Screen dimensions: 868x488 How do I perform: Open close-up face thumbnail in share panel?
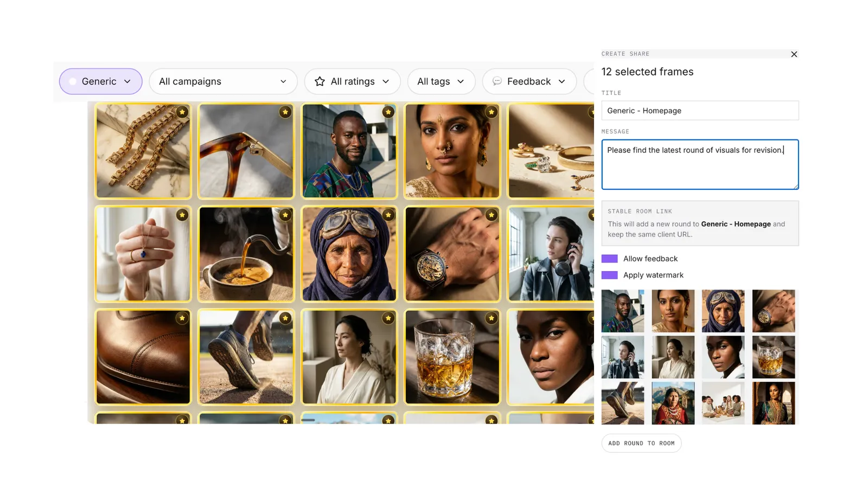[723, 357]
